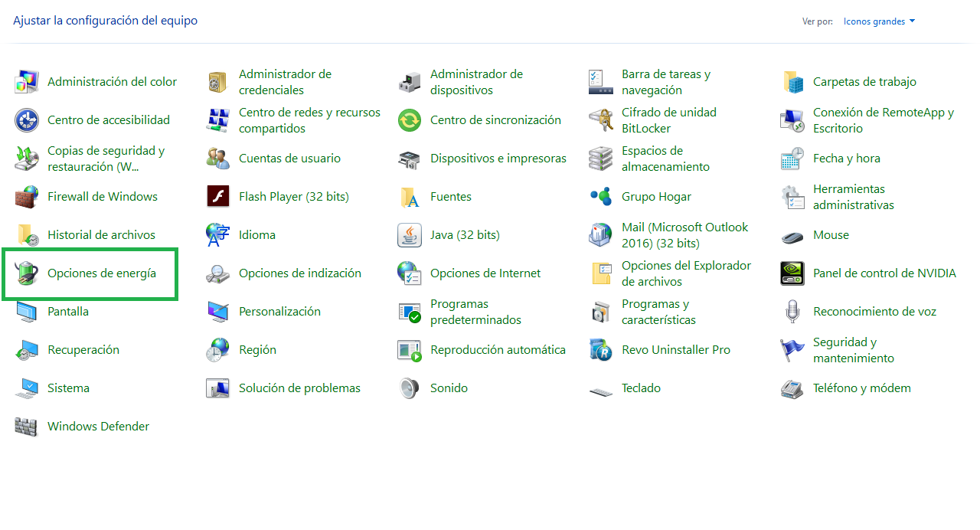Image resolution: width=980 pixels, height=530 pixels.
Task: Open the Fecha y hora calendar icon
Action: coord(792,159)
